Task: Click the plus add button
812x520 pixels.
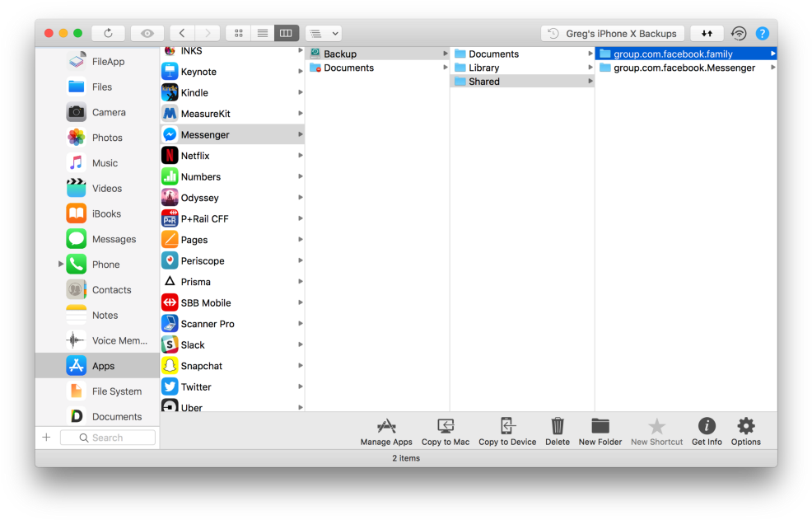Action: pyautogui.click(x=46, y=438)
